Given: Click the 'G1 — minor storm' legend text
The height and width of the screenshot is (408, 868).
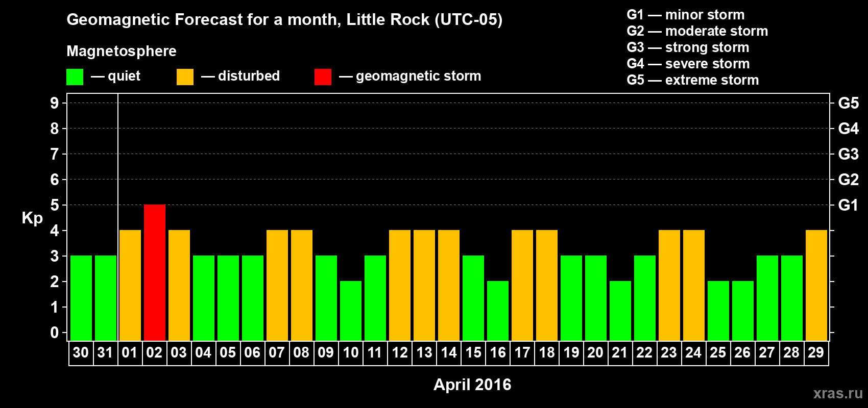Looking at the screenshot, I should [686, 15].
